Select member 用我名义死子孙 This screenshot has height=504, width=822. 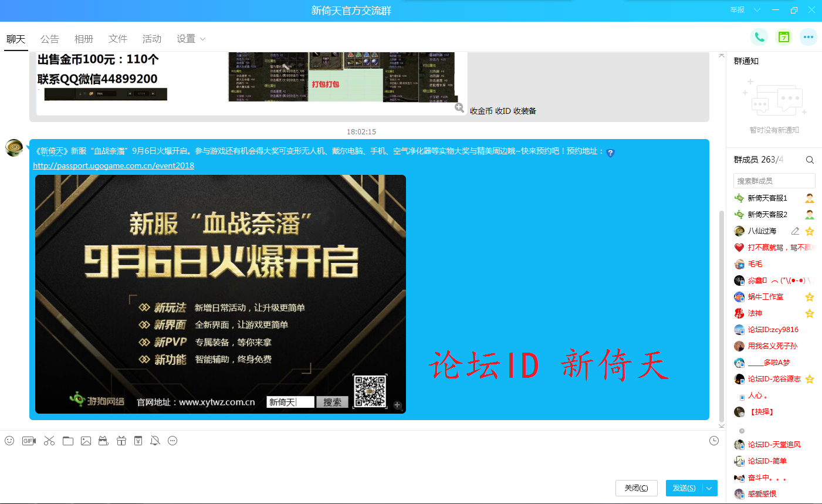(774, 346)
